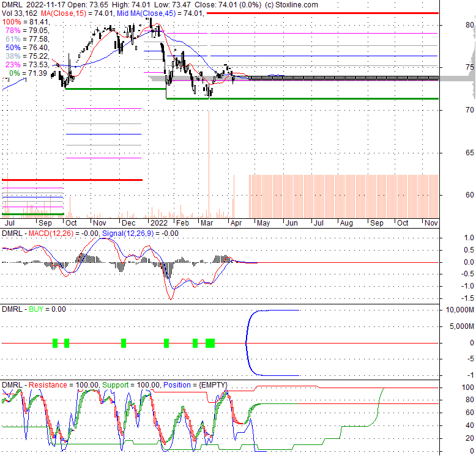The height and width of the screenshot is (456, 476).
Task: Click the Support = 100.00 label
Action: point(131,385)
